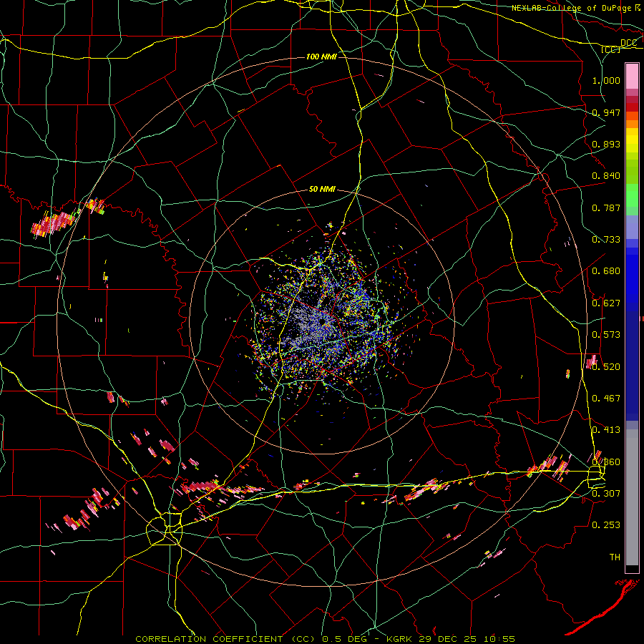Click the KGRK station identifier
Screen dimensions: 644x644
[400, 639]
